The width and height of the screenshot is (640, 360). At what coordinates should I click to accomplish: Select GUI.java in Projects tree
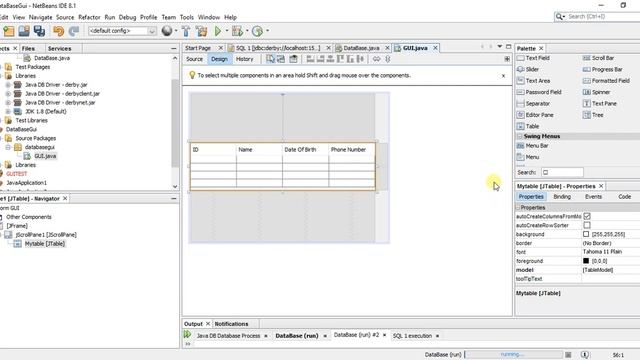[x=45, y=156]
